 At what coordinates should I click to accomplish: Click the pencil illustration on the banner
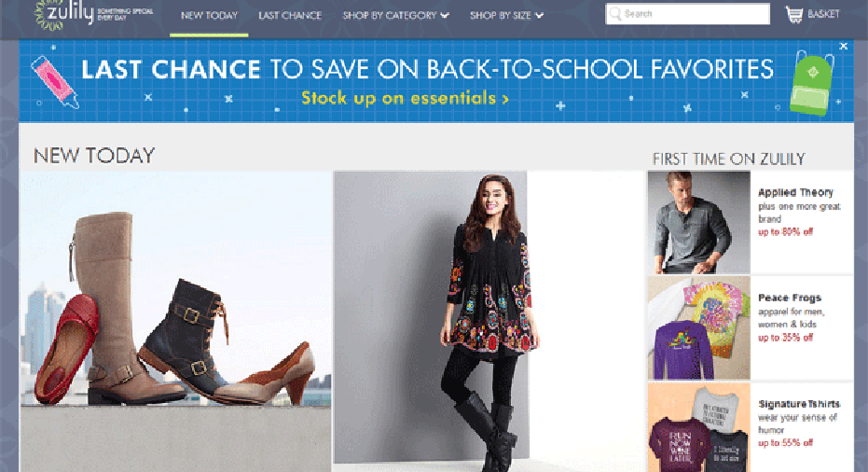(x=54, y=81)
